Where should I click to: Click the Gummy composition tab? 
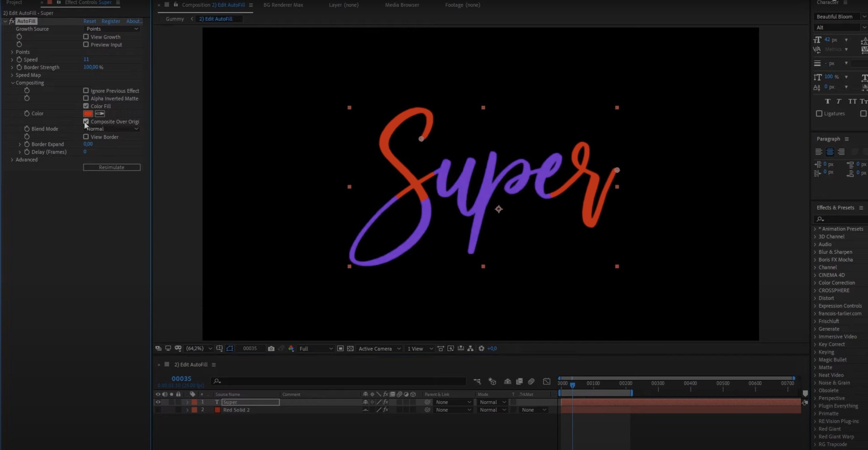[x=175, y=19]
